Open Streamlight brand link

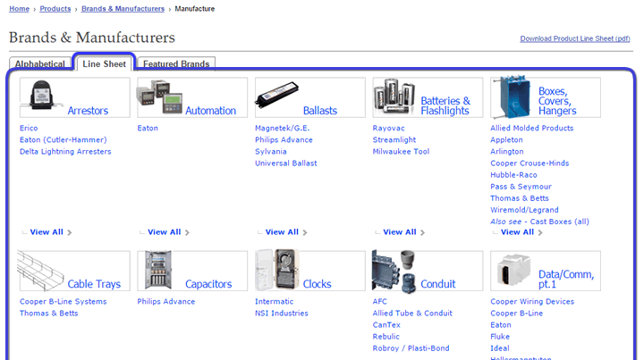tap(394, 140)
